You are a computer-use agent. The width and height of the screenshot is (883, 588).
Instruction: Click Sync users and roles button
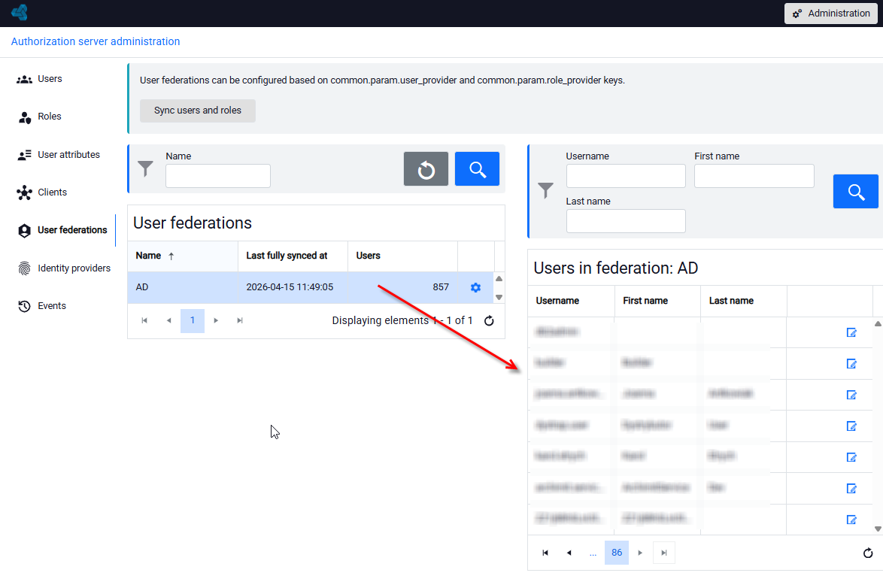point(198,111)
